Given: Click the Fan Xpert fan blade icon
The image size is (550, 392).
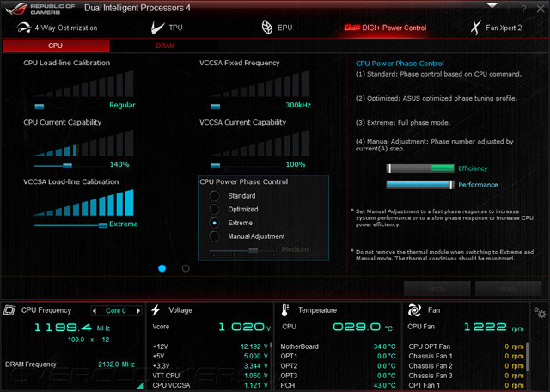Looking at the screenshot, I should tap(475, 28).
